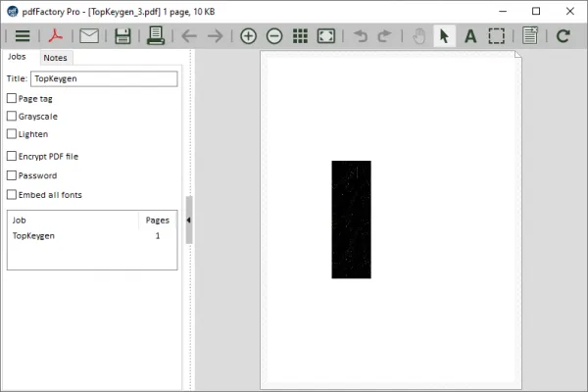Select the TopKeygen job row
Screen dimensions: 588x392
[x=92, y=236]
